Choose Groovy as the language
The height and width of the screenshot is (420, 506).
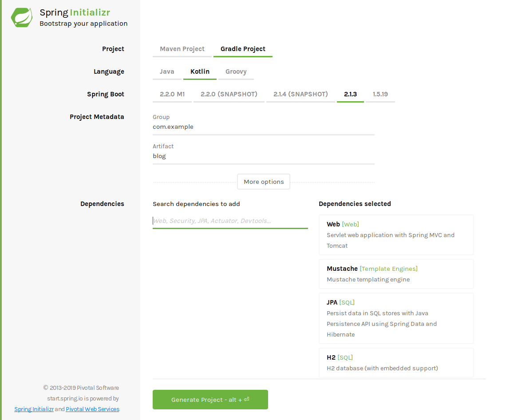pyautogui.click(x=236, y=71)
